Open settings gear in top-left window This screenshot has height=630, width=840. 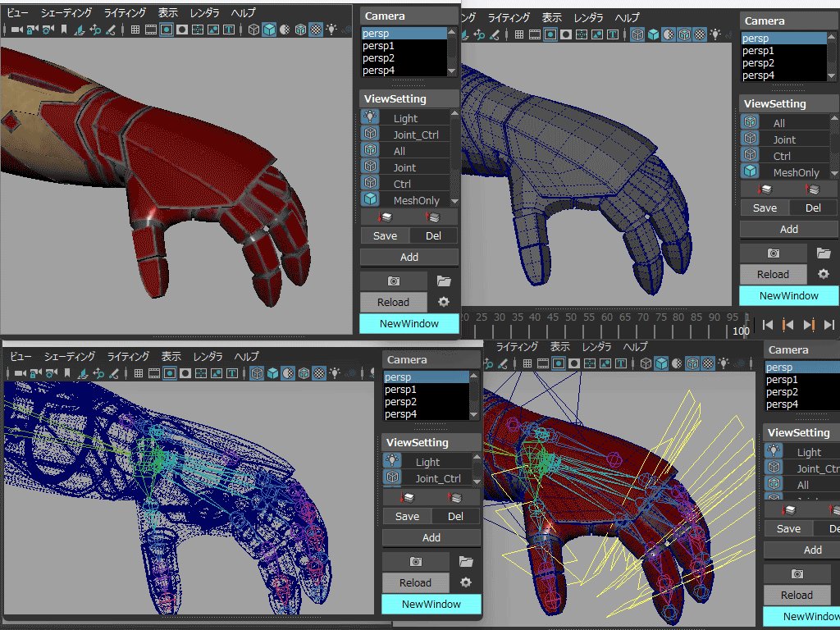pyautogui.click(x=444, y=302)
